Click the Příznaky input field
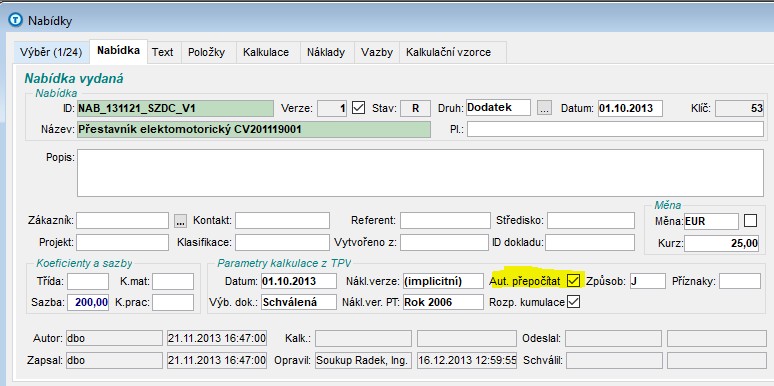 [740, 281]
